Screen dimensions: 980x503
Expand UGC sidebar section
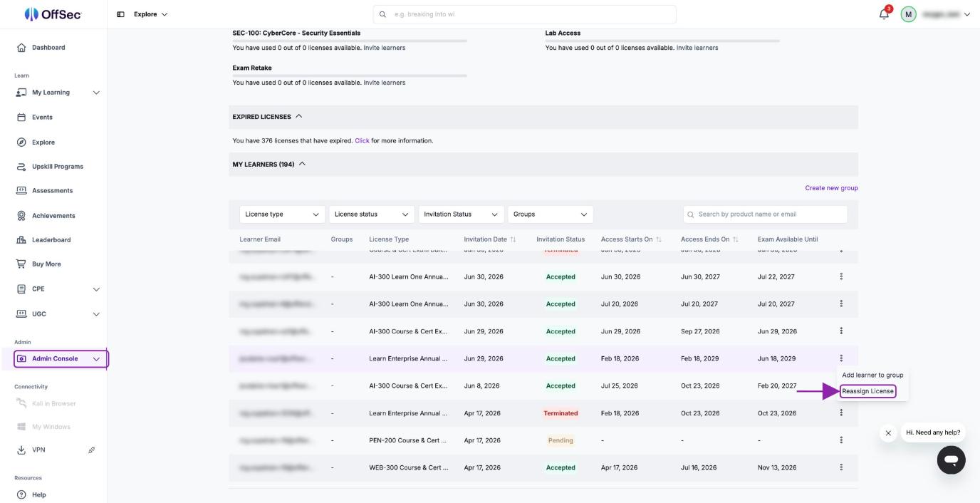(96, 314)
